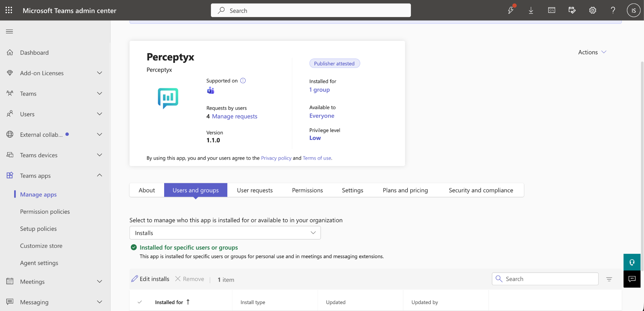Image resolution: width=644 pixels, height=311 pixels.
Task: Open the downloads arrow icon
Action: pyautogui.click(x=531, y=10)
